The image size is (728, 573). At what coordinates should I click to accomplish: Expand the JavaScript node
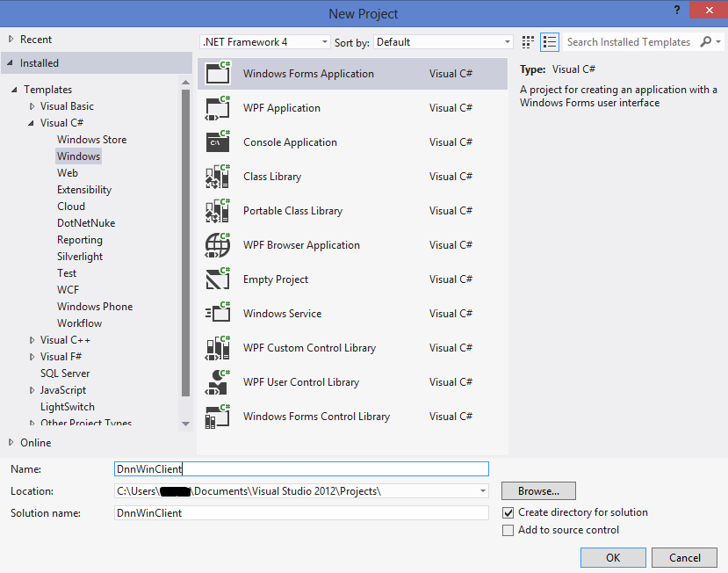pyautogui.click(x=32, y=390)
